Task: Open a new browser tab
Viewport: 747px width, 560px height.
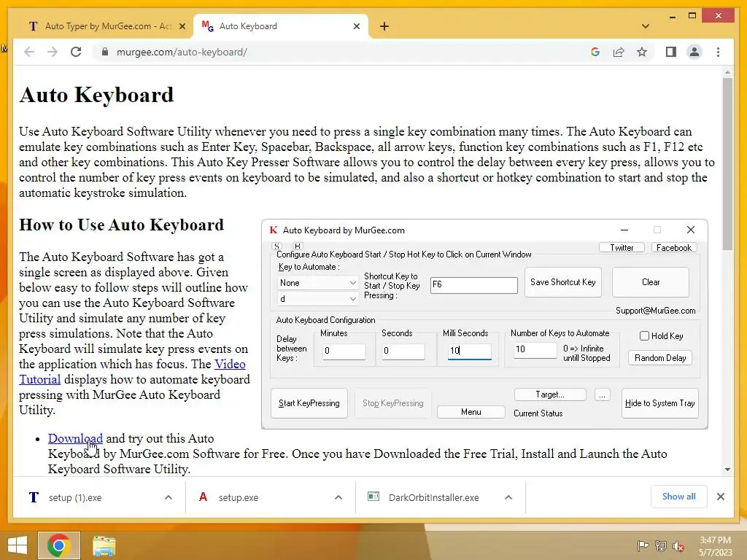Action: 384,26
